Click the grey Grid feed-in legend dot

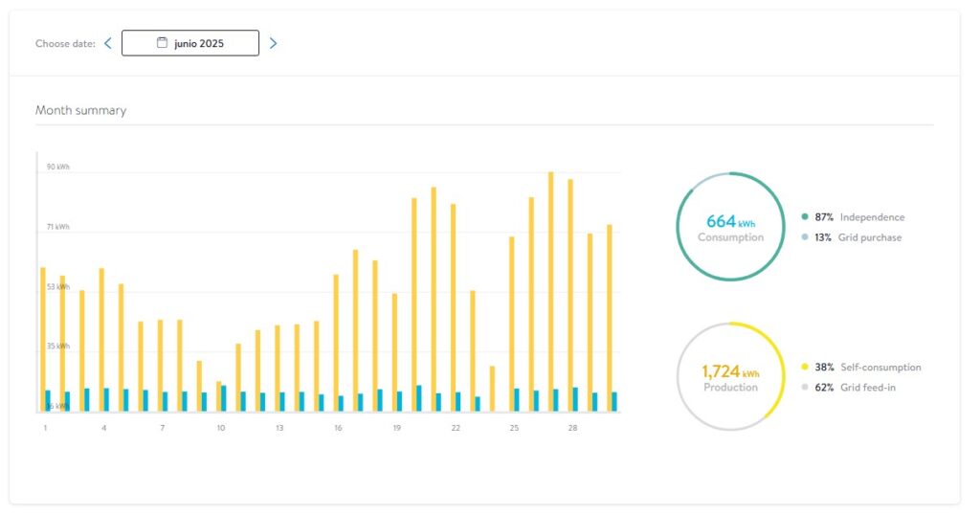[x=805, y=388]
